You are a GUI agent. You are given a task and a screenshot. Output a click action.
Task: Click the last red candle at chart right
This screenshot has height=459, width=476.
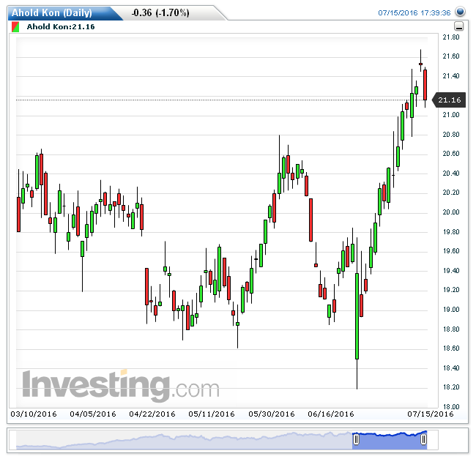point(425,85)
